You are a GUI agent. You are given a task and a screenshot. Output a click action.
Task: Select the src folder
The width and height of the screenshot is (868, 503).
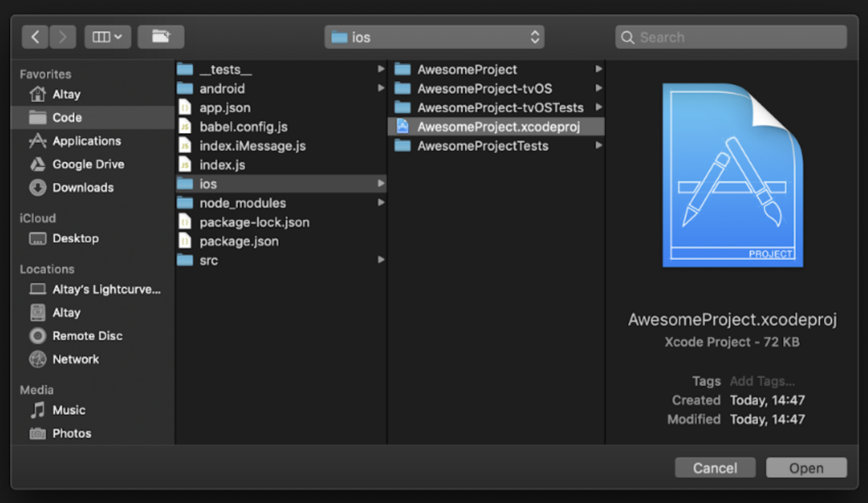[x=281, y=260]
